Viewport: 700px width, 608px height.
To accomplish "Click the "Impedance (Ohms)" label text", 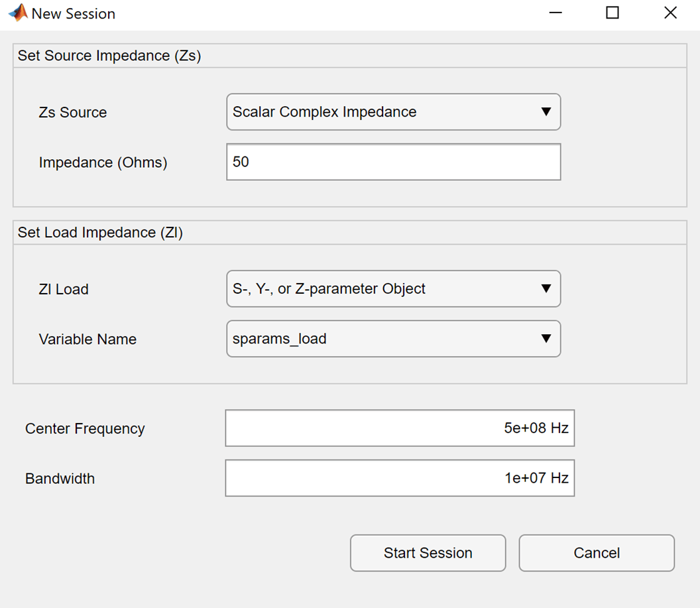I will [x=103, y=162].
